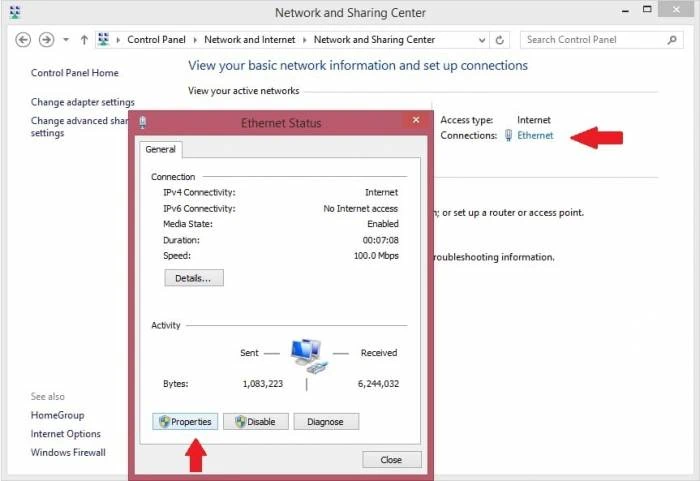700x481 pixels.
Task: Maximize the Network and Sharing Center window
Action: (x=647, y=9)
